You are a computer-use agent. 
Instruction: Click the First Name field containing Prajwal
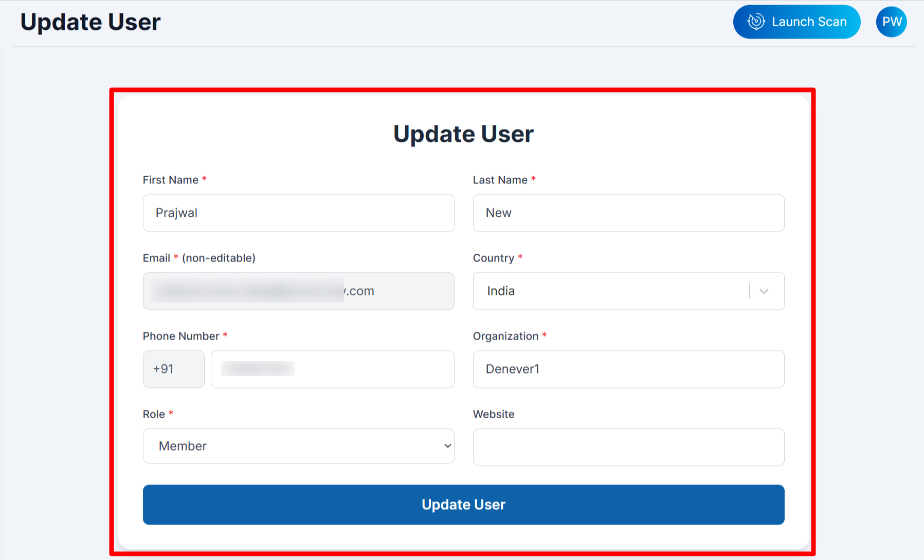(x=298, y=213)
